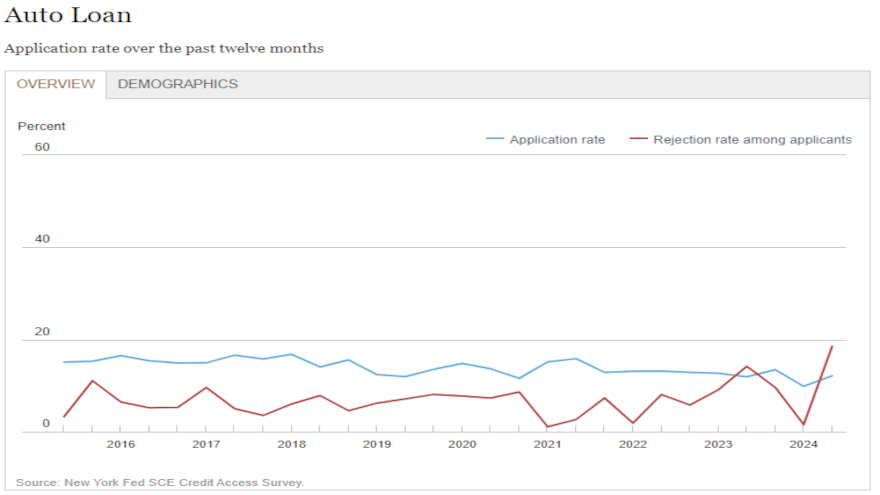Hide the Rejection rate among applicants series

pos(752,140)
